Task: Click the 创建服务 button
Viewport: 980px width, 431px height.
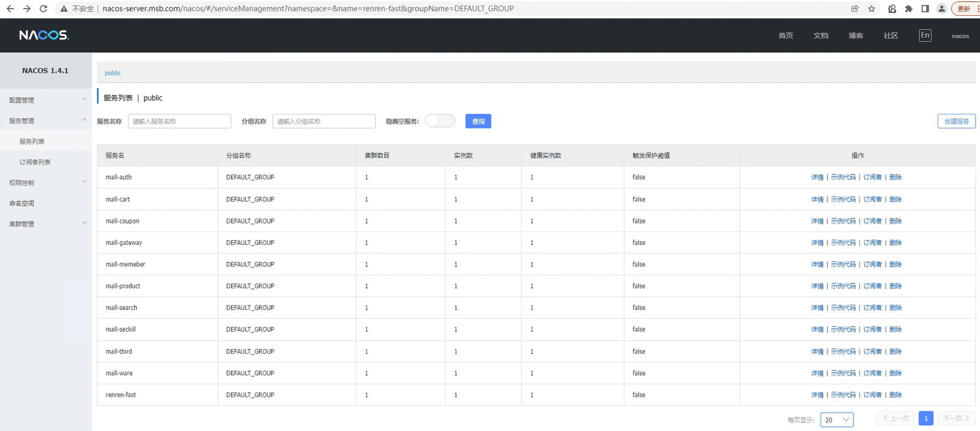Action: (956, 121)
